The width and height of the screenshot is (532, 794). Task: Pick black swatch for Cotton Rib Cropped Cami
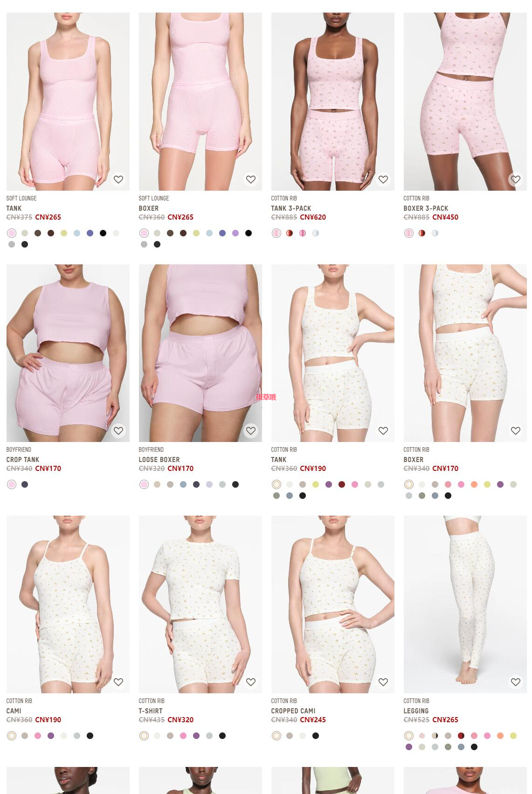tap(316, 736)
